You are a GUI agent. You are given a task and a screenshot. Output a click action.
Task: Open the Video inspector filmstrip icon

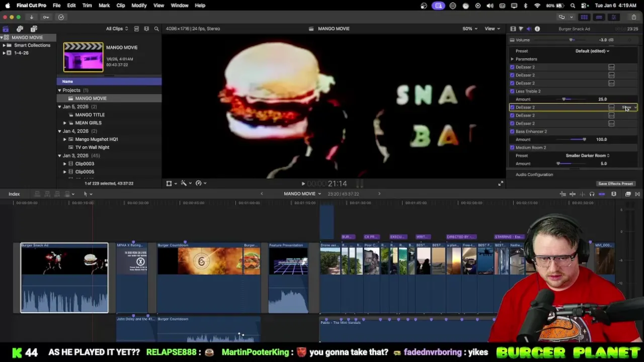point(513,29)
